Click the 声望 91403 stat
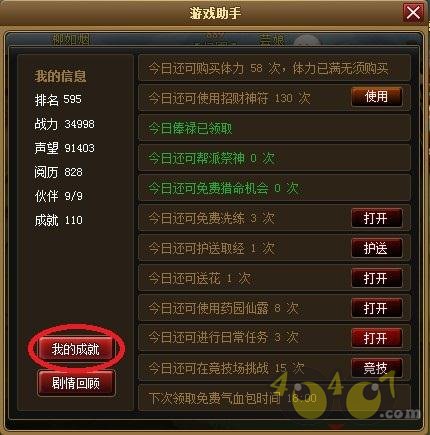 64,148
